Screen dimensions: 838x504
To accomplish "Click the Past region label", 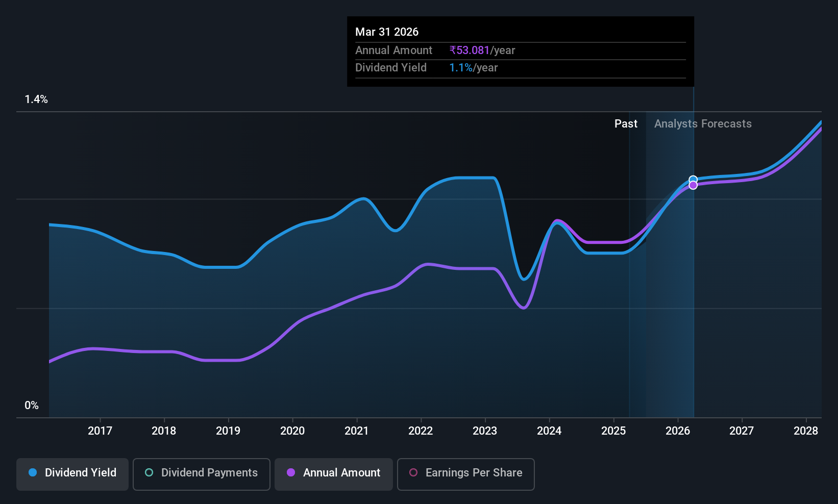I will click(626, 123).
